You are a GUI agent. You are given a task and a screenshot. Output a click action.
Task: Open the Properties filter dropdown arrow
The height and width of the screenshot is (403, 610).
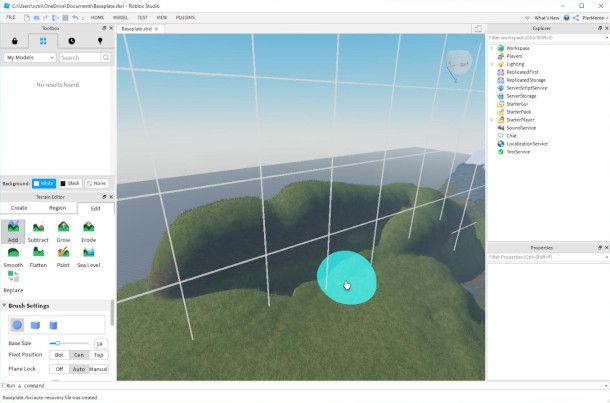point(607,257)
